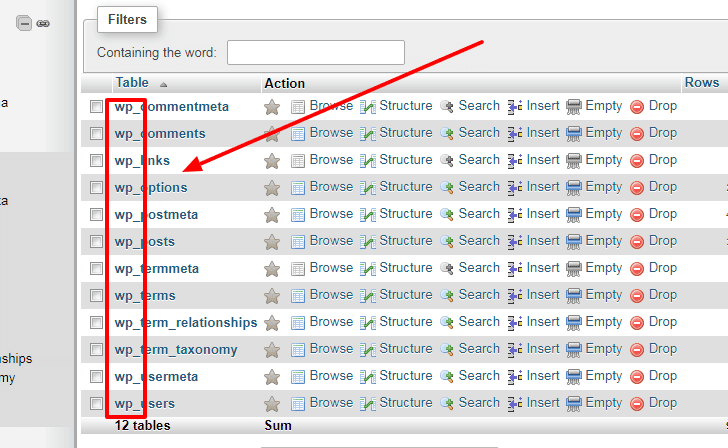Screen dimensions: 728x448
Task: Collapse navigation tree with minus icon
Action: point(24,23)
